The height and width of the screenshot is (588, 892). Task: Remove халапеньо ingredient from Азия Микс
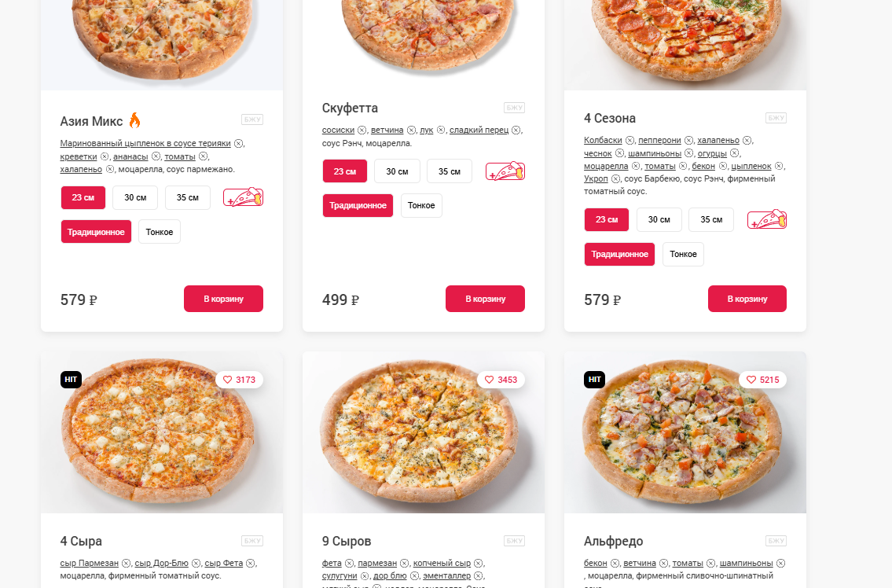(110, 169)
